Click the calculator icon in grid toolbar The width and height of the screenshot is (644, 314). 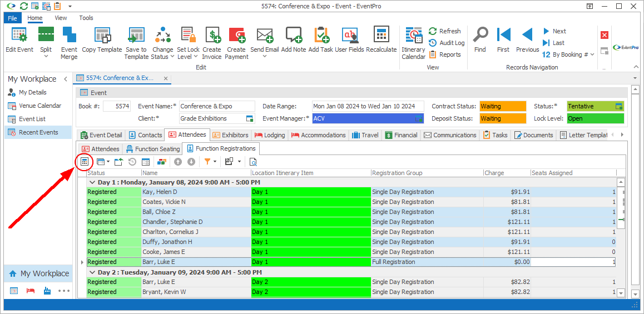[x=84, y=162]
